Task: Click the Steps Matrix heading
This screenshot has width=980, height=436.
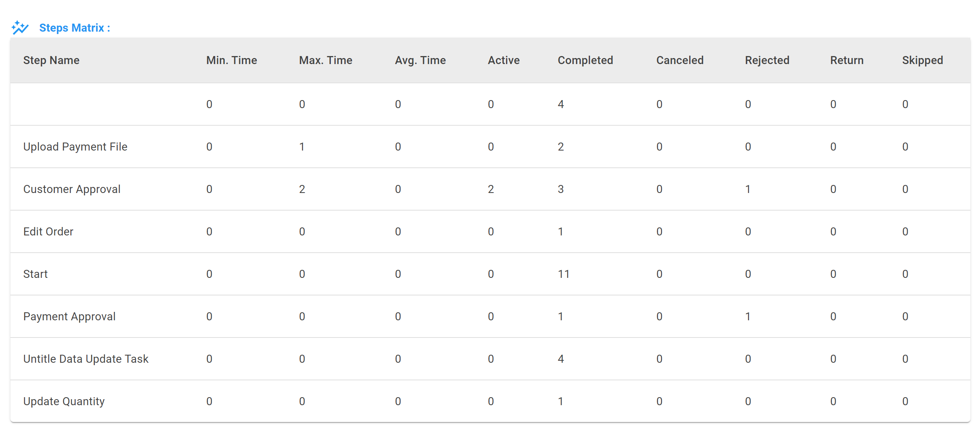Action: [74, 28]
